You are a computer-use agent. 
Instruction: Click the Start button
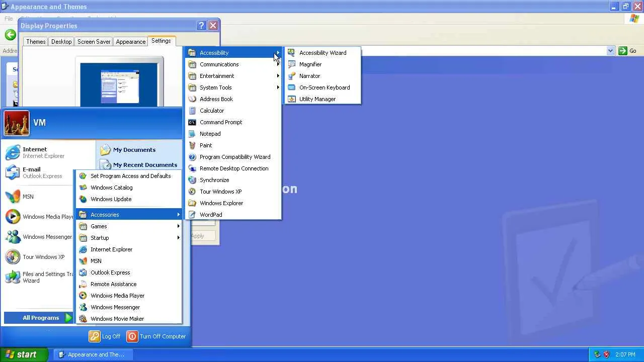[x=24, y=354]
